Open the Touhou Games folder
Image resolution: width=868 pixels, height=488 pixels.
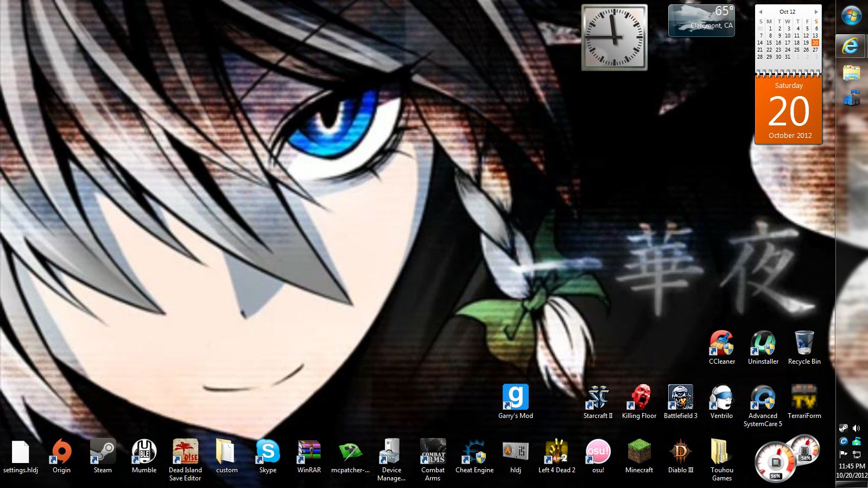click(721, 460)
